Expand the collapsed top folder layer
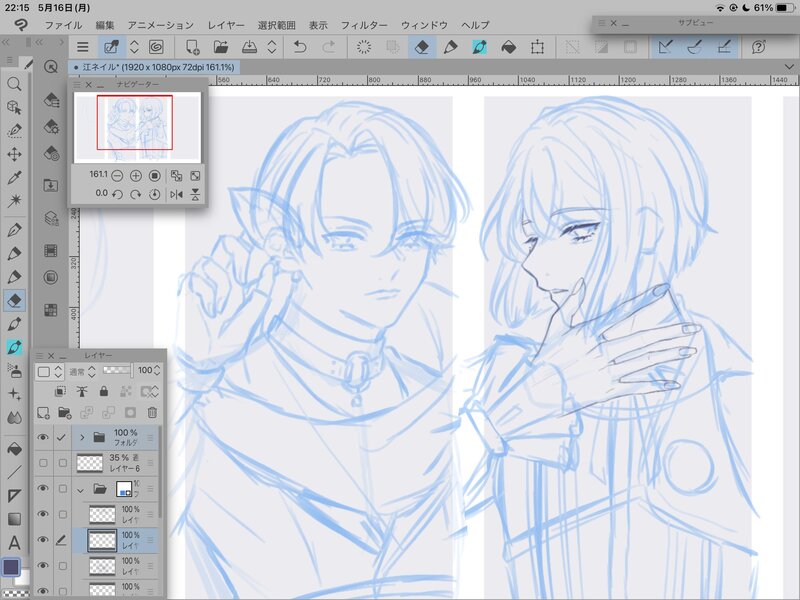This screenshot has height=600, width=800. point(82,437)
